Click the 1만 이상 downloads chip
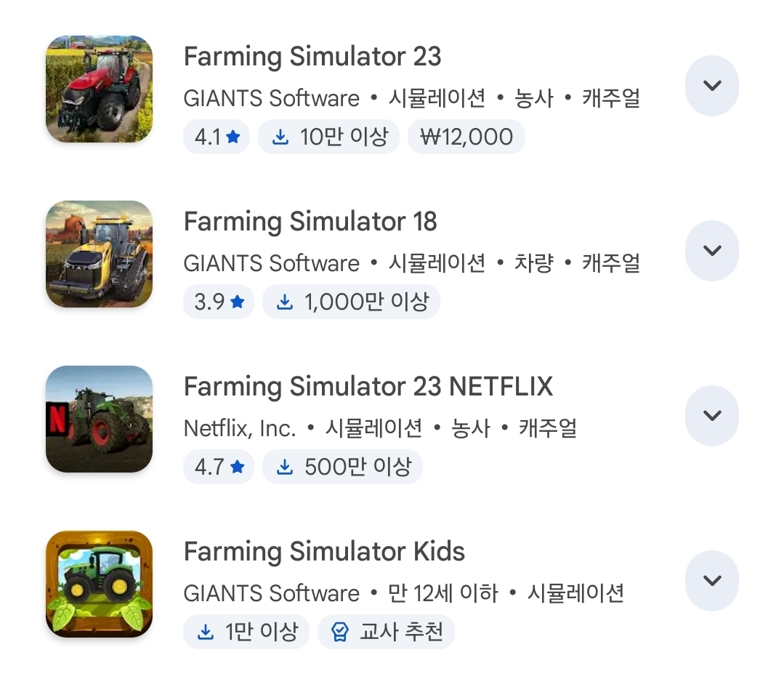The width and height of the screenshot is (784, 687). pos(247,632)
